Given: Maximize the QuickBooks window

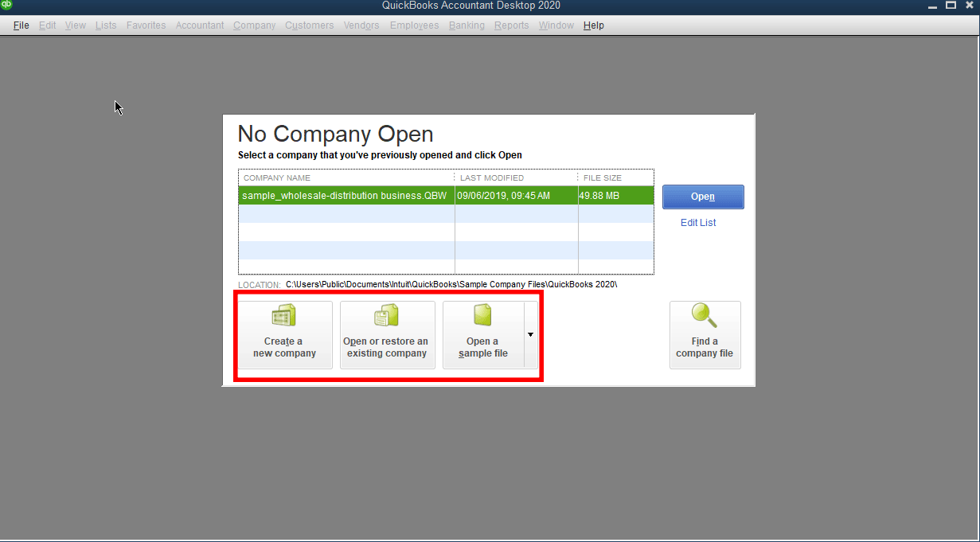Looking at the screenshot, I should (x=950, y=6).
